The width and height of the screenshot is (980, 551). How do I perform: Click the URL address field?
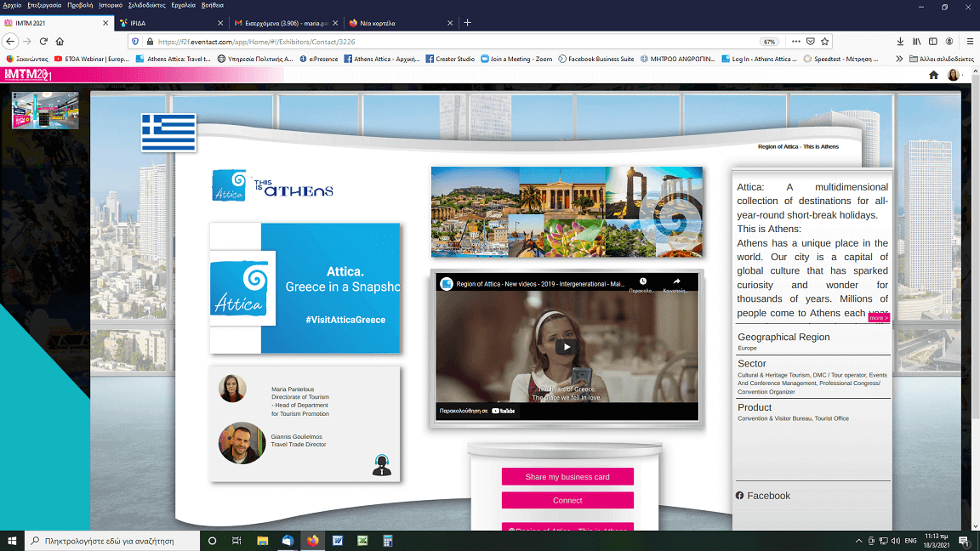[456, 42]
